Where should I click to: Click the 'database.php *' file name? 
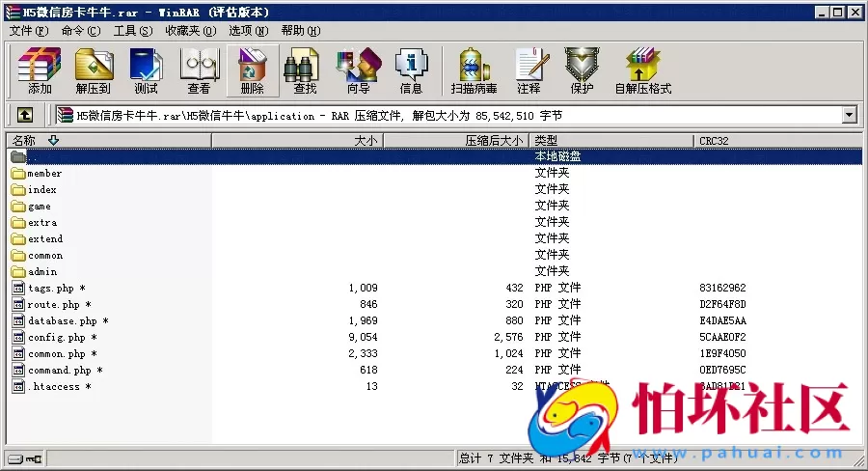tap(68, 320)
